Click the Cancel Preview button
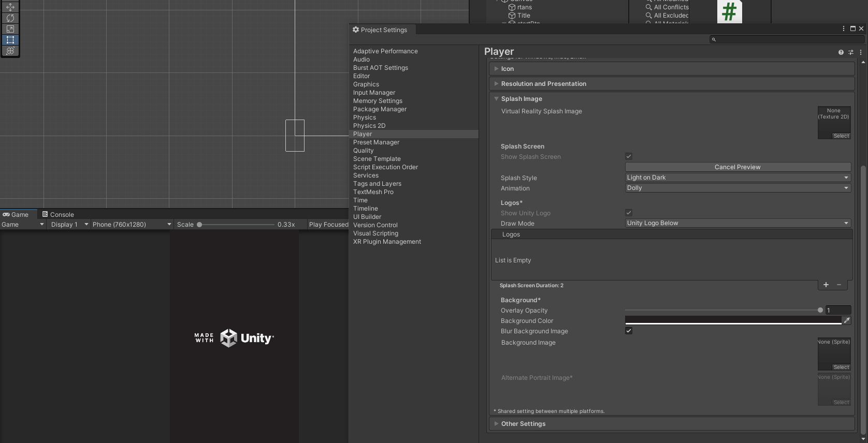This screenshot has height=443, width=868. (737, 167)
